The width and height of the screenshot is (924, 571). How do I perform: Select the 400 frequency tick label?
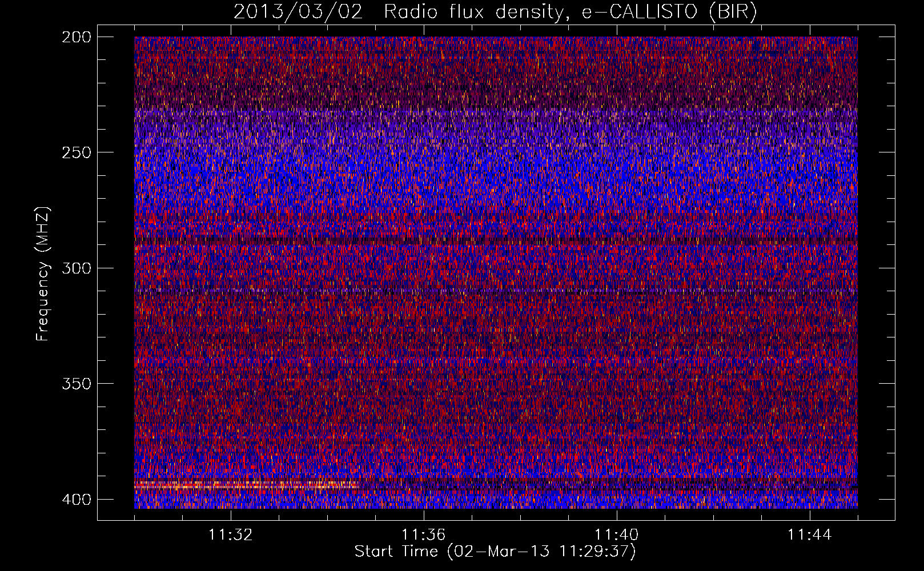coord(76,500)
